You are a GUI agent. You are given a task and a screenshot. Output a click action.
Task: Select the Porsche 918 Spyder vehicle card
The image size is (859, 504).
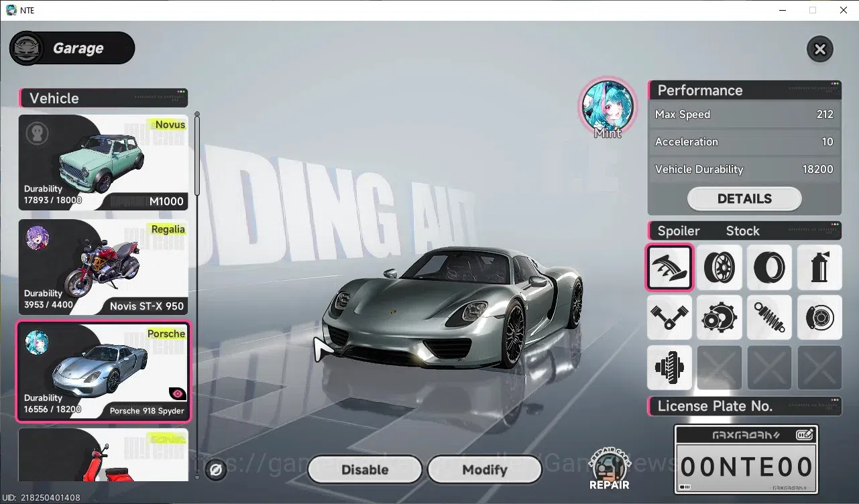pyautogui.click(x=103, y=373)
